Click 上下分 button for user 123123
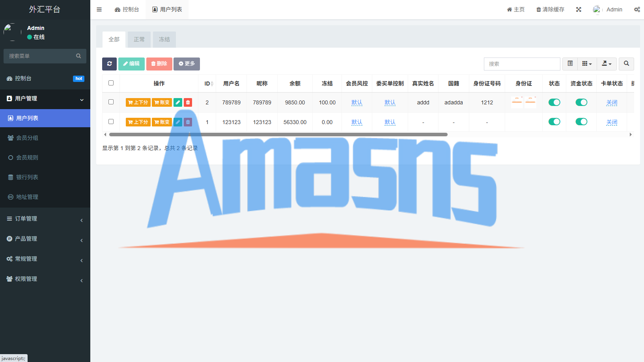 [138, 122]
